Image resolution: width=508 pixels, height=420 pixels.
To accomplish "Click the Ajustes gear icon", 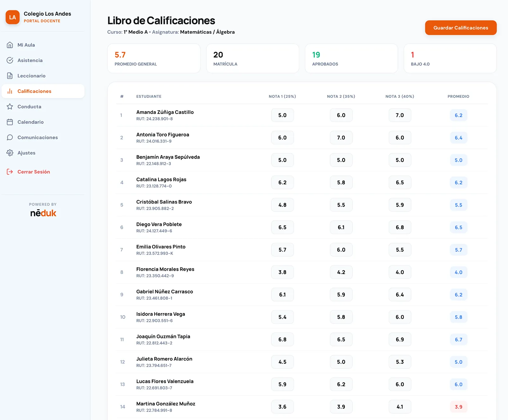I will coord(10,153).
